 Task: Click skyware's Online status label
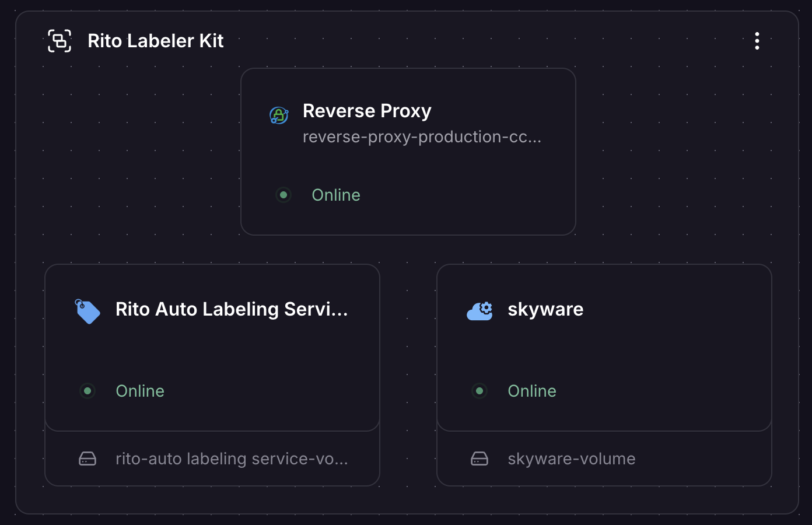(532, 391)
